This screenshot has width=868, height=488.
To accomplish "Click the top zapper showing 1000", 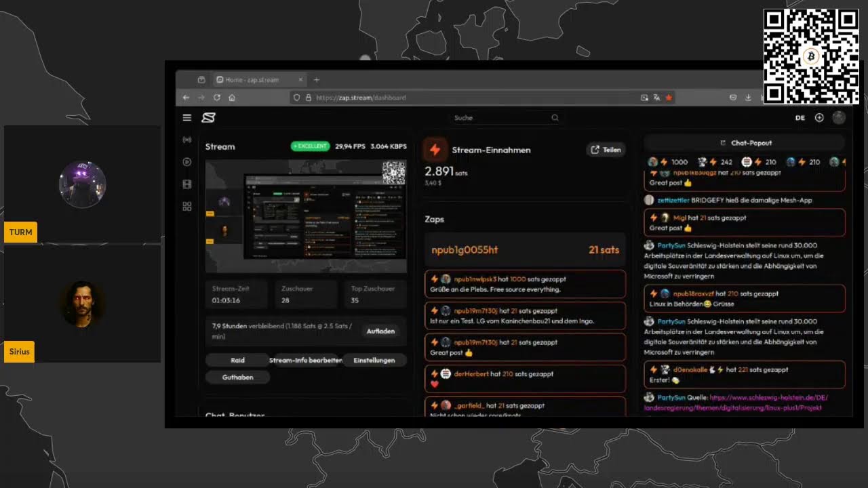I will click(669, 162).
